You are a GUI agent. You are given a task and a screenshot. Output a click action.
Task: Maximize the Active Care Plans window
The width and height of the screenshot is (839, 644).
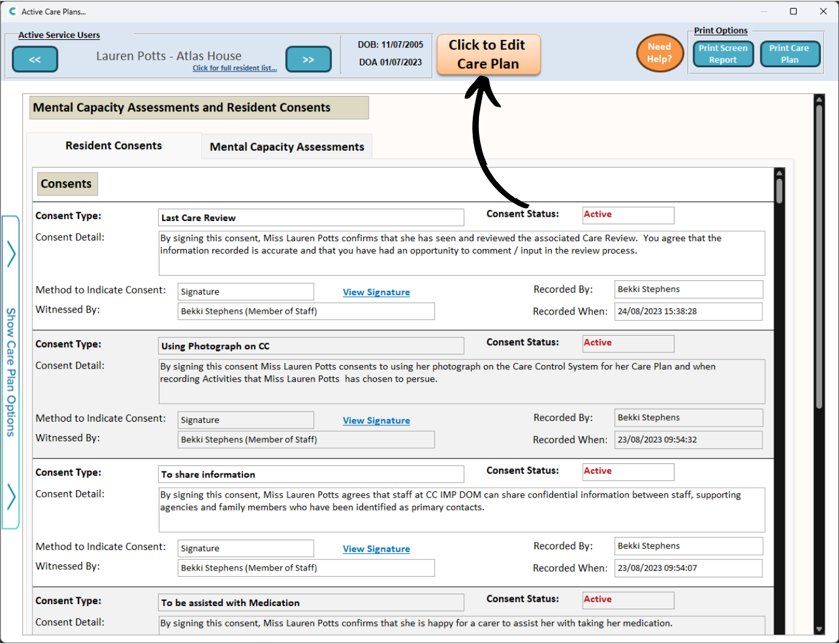tap(794, 11)
